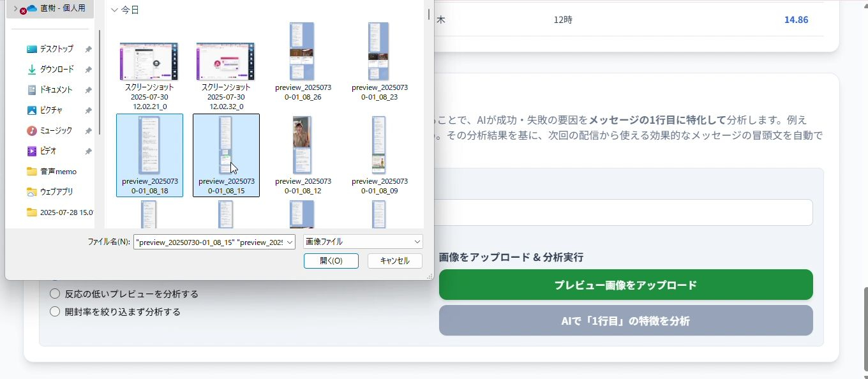The image size is (868, 379).
Task: Click pin icon next to ピクチャ
Action: [88, 110]
